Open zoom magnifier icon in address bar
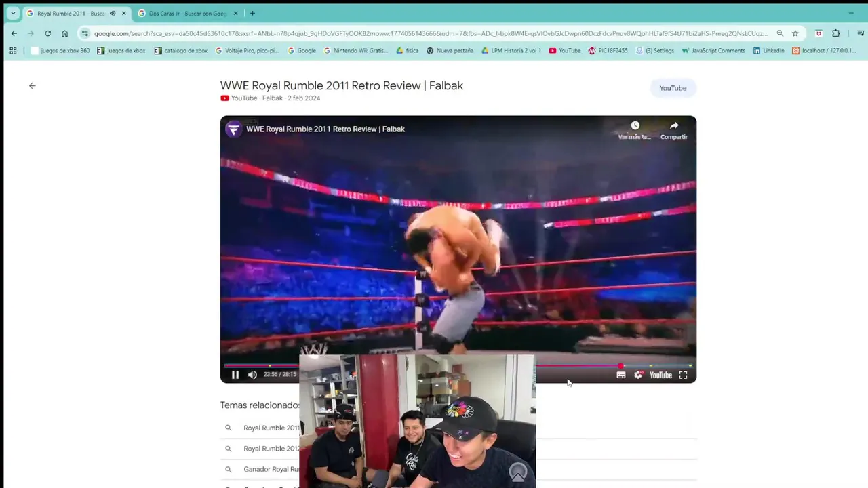 [x=780, y=33]
